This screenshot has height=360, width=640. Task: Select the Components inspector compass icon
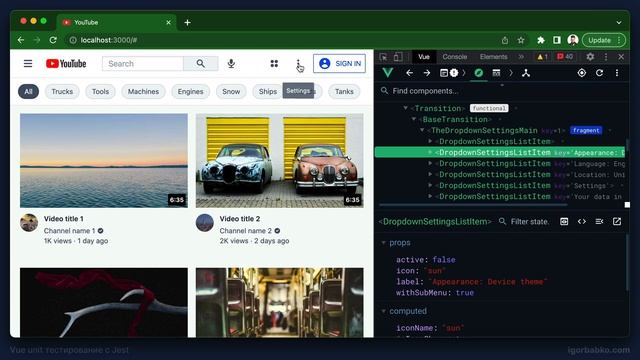479,73
